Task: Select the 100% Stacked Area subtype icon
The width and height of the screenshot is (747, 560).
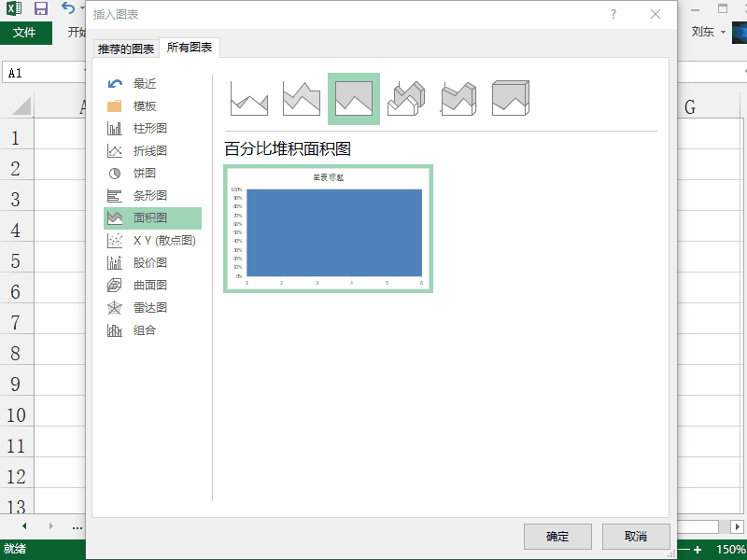Action: pos(354,99)
